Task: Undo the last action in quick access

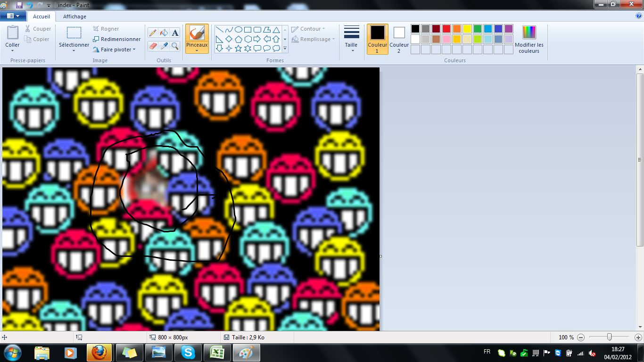Action: 30,5
